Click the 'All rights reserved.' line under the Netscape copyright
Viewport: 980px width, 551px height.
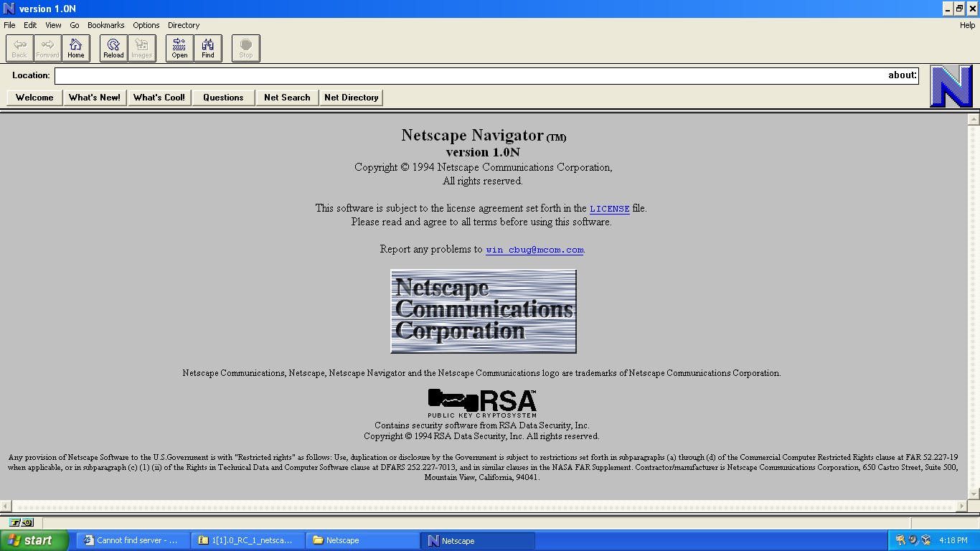[483, 181]
